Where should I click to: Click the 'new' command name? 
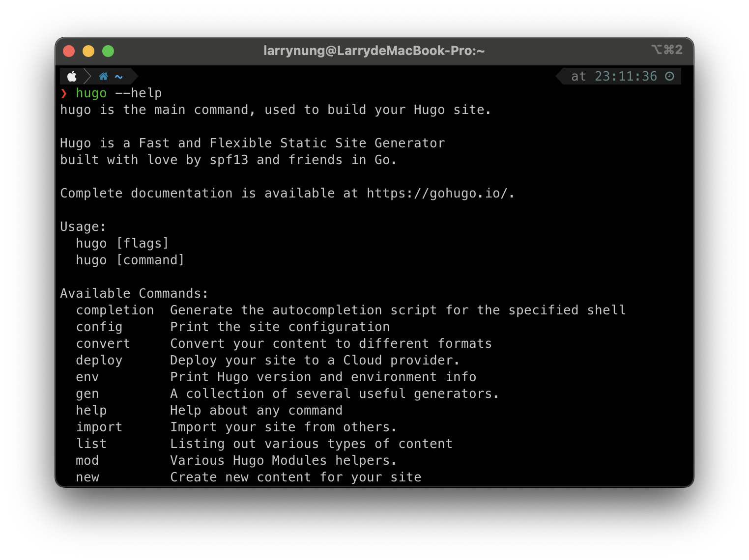[87, 477]
